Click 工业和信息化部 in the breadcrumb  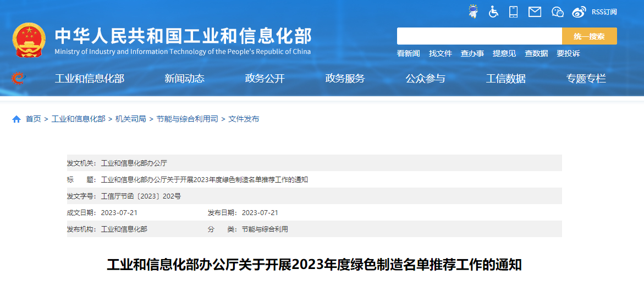click(x=79, y=119)
